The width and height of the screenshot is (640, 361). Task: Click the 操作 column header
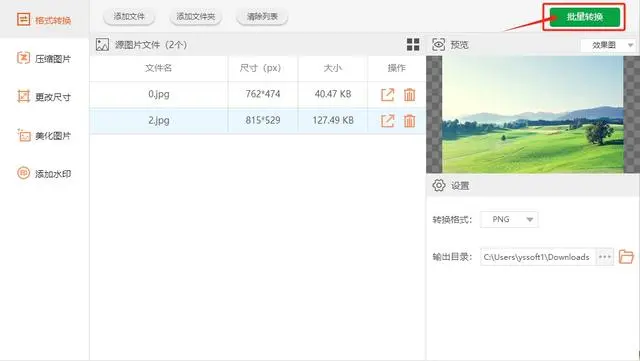point(396,68)
